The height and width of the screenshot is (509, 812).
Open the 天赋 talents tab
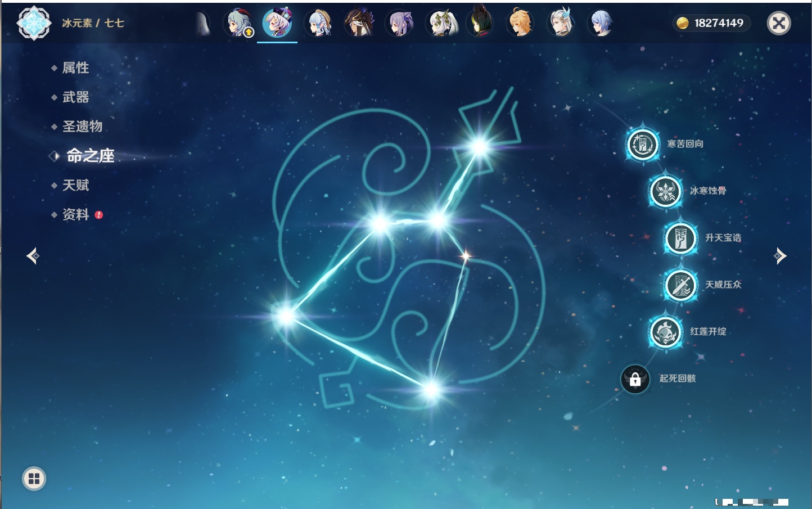[x=76, y=185]
